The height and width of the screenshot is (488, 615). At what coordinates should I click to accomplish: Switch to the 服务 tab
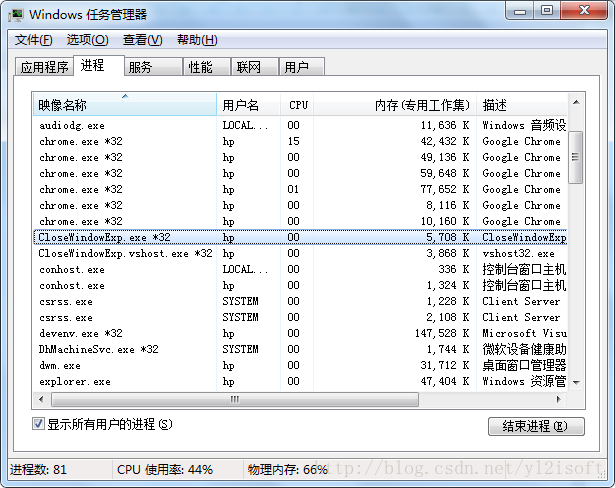pyautogui.click(x=153, y=67)
